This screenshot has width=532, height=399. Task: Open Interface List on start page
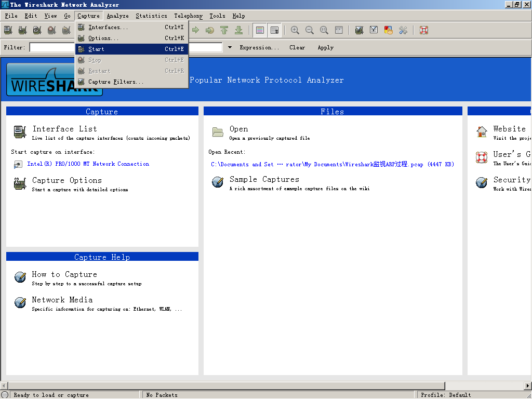[x=65, y=129]
